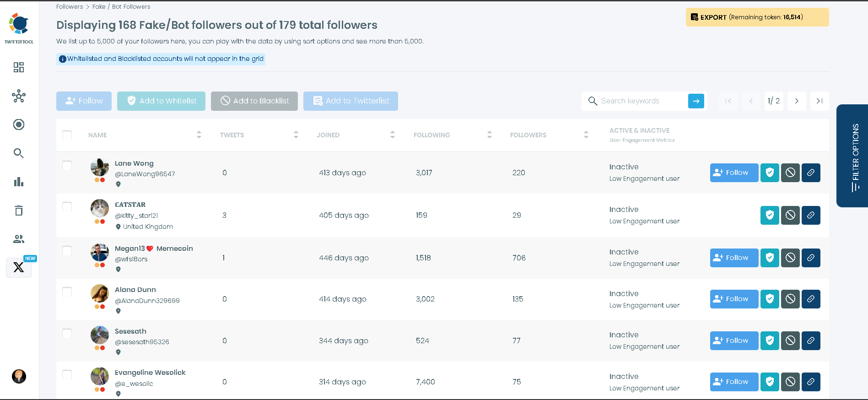Sort followers list by Joined date

coord(392,135)
